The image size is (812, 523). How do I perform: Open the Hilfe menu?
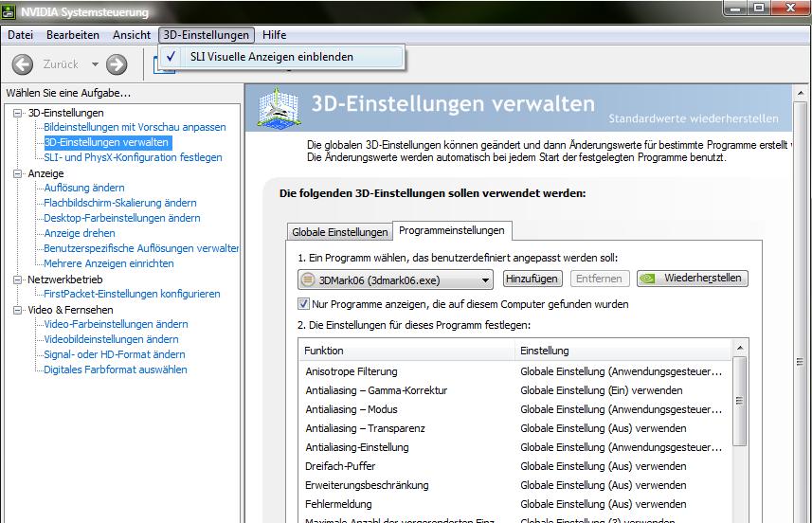(274, 35)
